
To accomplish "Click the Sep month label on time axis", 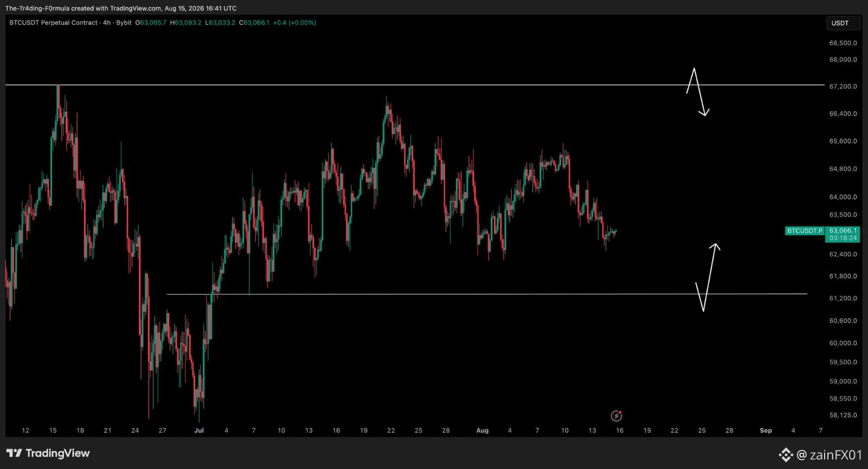I will [765, 431].
